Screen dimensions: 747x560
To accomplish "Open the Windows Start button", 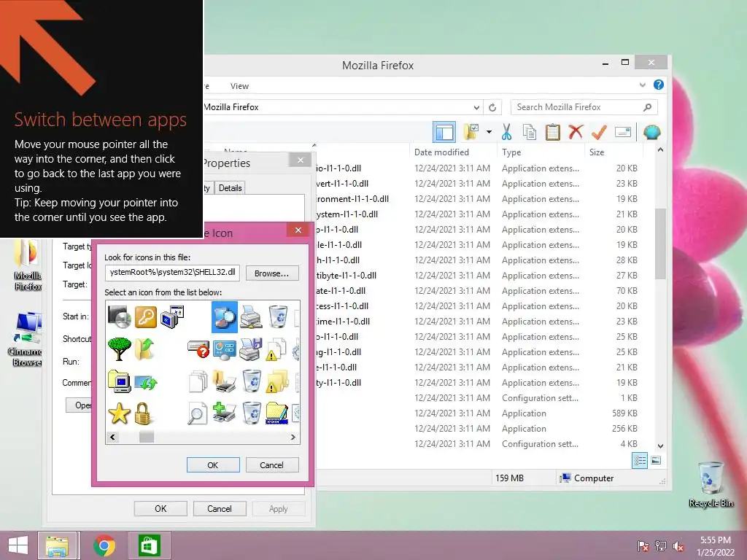I will 18,545.
